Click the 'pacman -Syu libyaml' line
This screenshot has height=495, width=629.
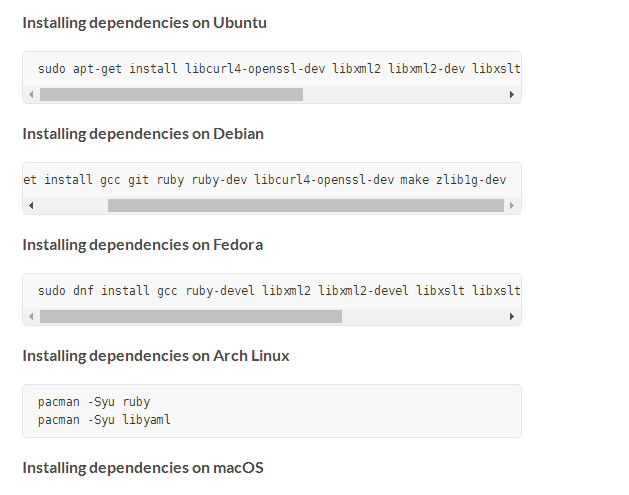104,419
